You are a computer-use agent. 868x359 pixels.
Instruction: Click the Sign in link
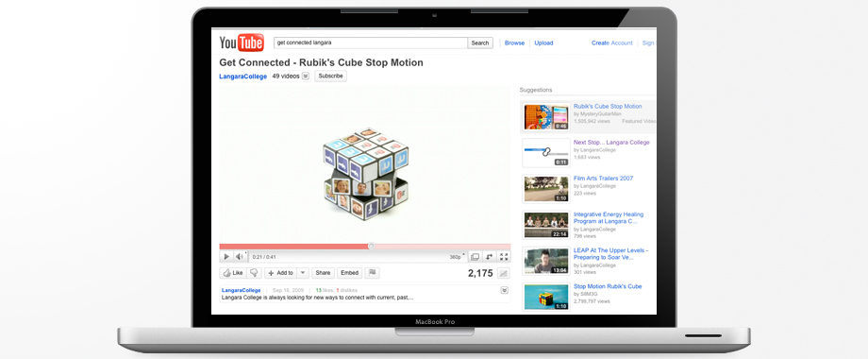click(648, 43)
